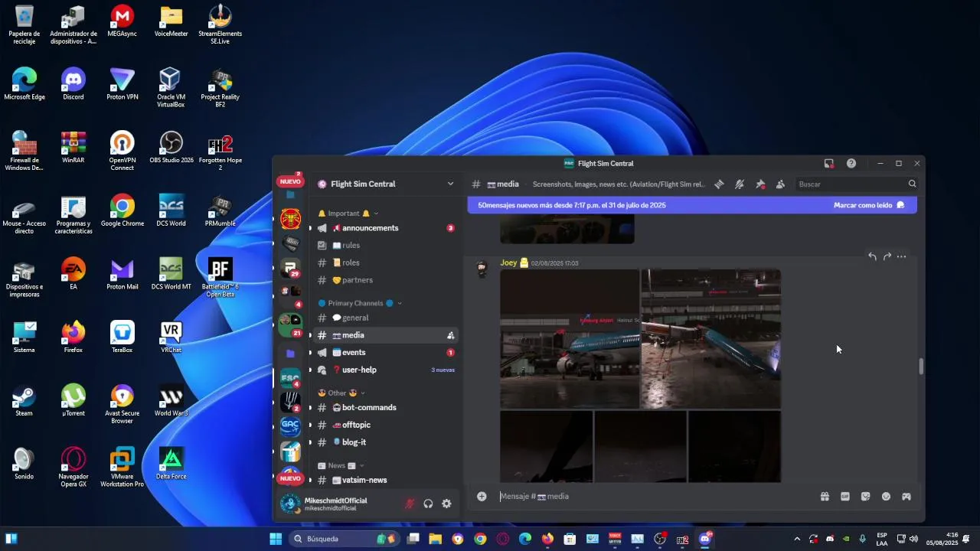Open the events channel

386,353
